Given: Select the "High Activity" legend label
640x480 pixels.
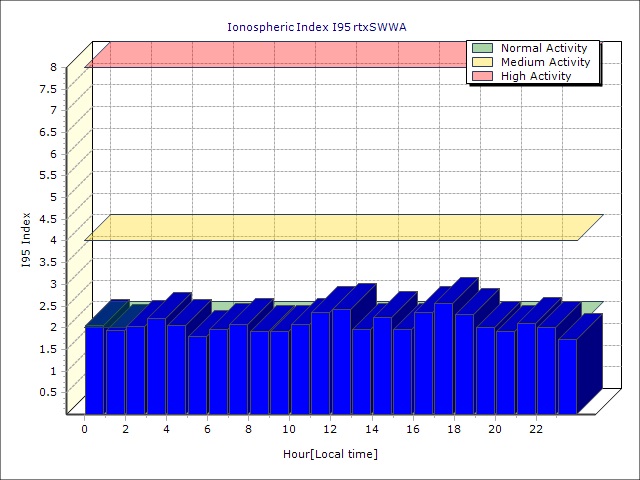Looking at the screenshot, I should point(536,76).
